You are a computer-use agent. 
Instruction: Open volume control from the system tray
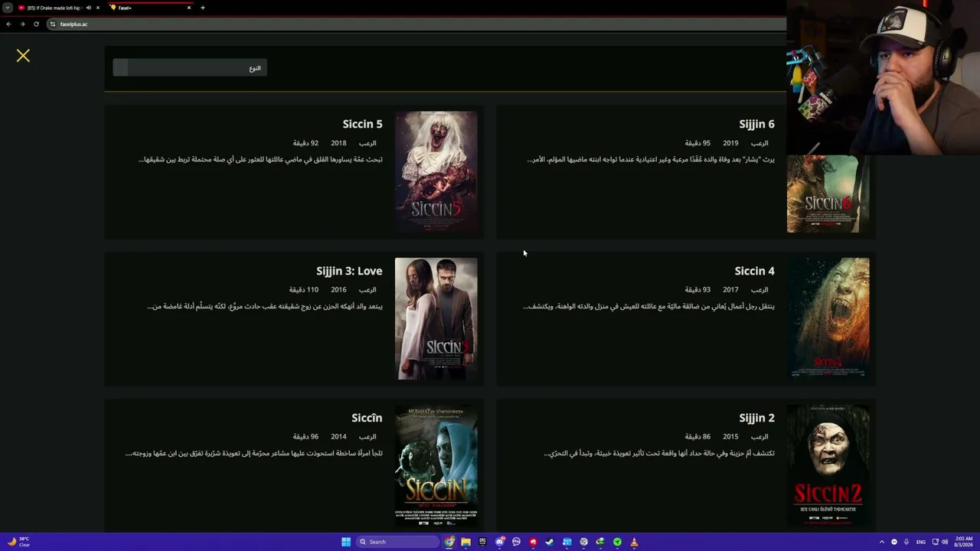[x=945, y=542]
